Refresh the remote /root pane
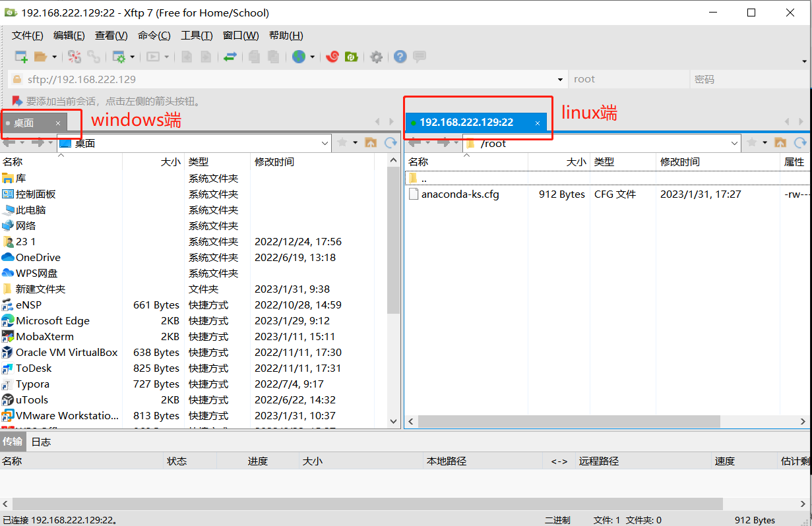The width and height of the screenshot is (812, 526). pyautogui.click(x=800, y=142)
